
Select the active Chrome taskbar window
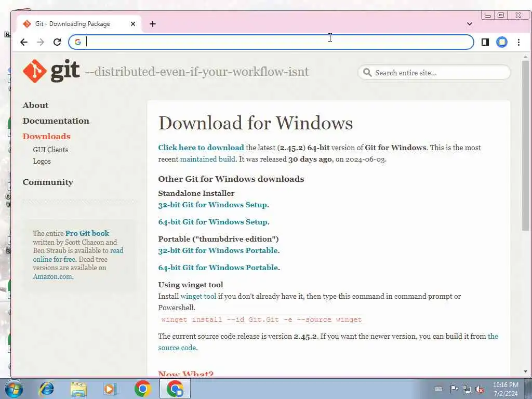coord(175,389)
